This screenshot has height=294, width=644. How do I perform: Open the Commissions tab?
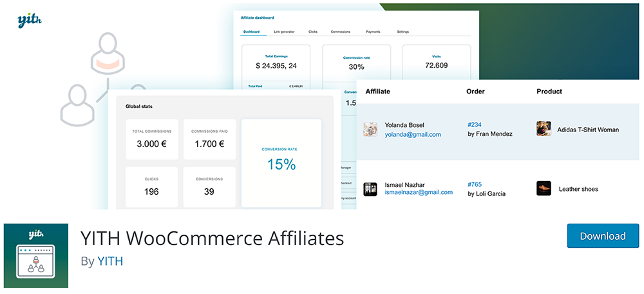pyautogui.click(x=341, y=32)
